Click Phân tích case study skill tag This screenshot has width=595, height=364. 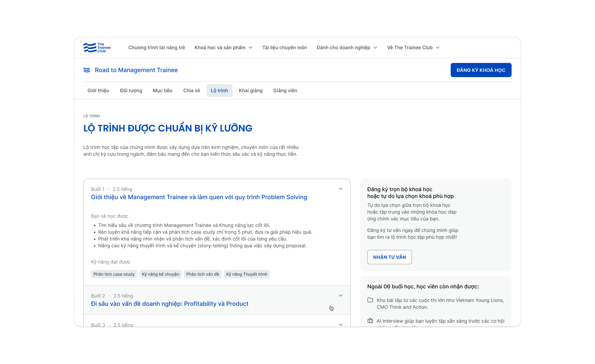coord(114,274)
